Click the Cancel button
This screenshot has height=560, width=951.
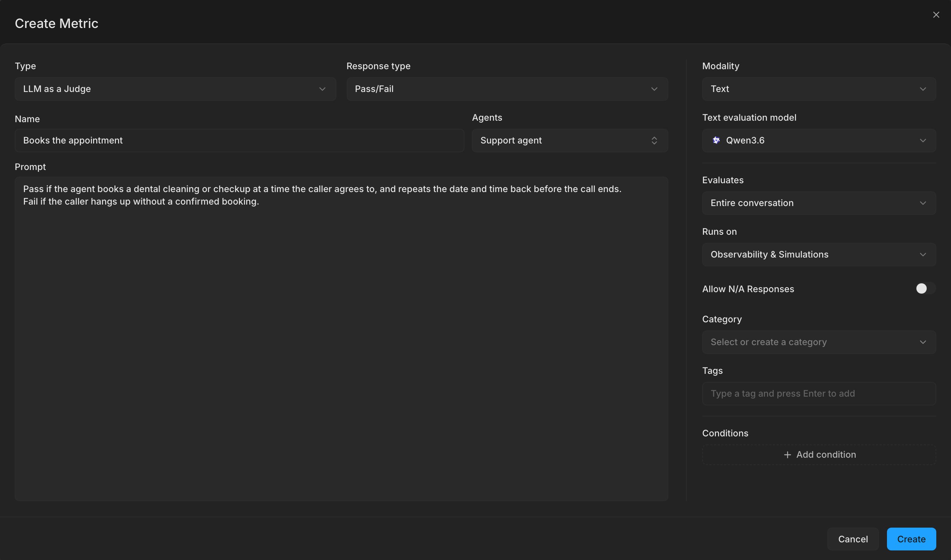click(853, 539)
